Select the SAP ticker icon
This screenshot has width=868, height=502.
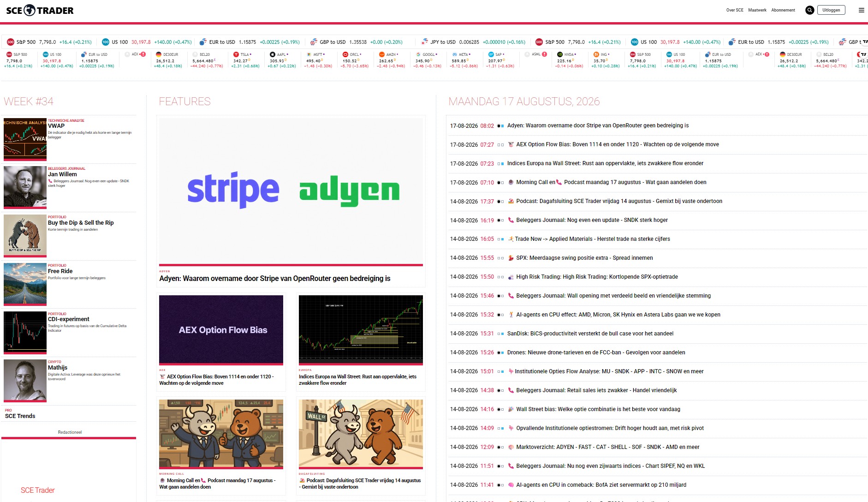491,54
